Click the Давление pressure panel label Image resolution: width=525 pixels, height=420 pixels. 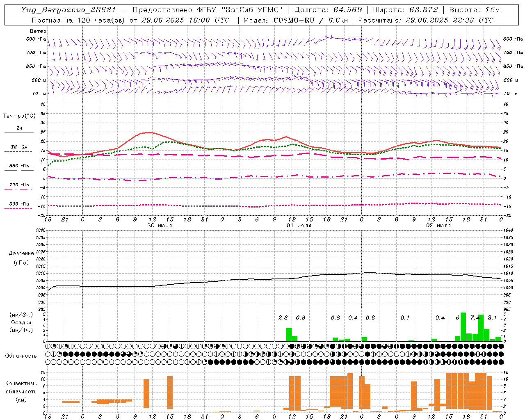21,253
